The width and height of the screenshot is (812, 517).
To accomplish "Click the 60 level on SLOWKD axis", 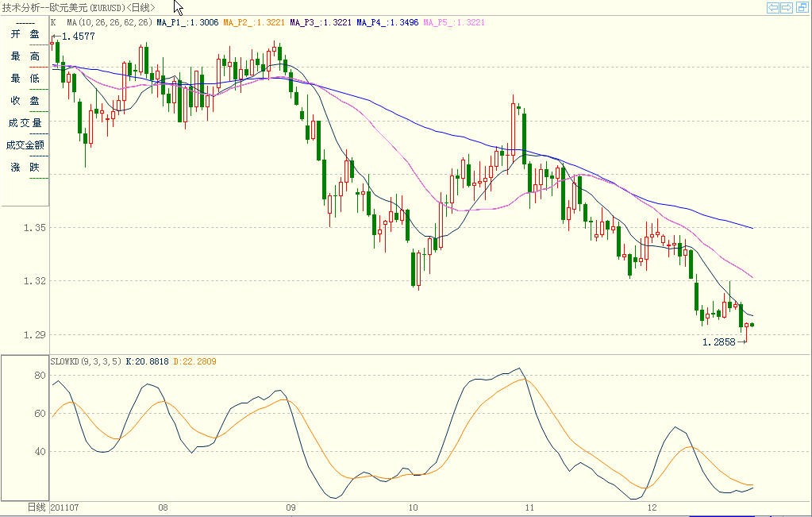I will click(x=40, y=414).
